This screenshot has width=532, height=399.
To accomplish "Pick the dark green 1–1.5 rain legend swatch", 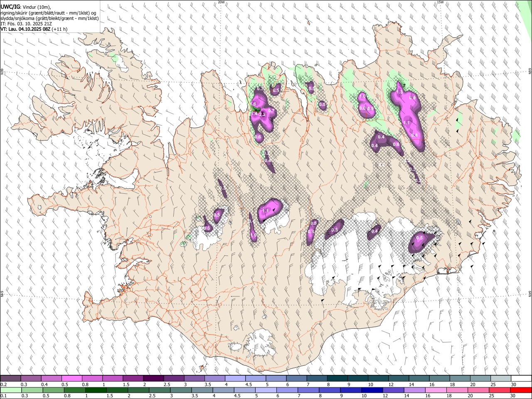I will 96,390.
